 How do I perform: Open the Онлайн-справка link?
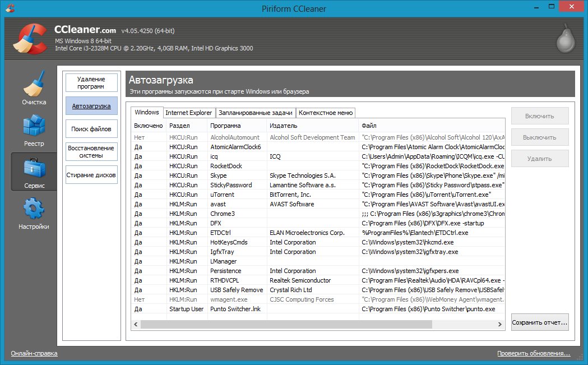pos(34,353)
